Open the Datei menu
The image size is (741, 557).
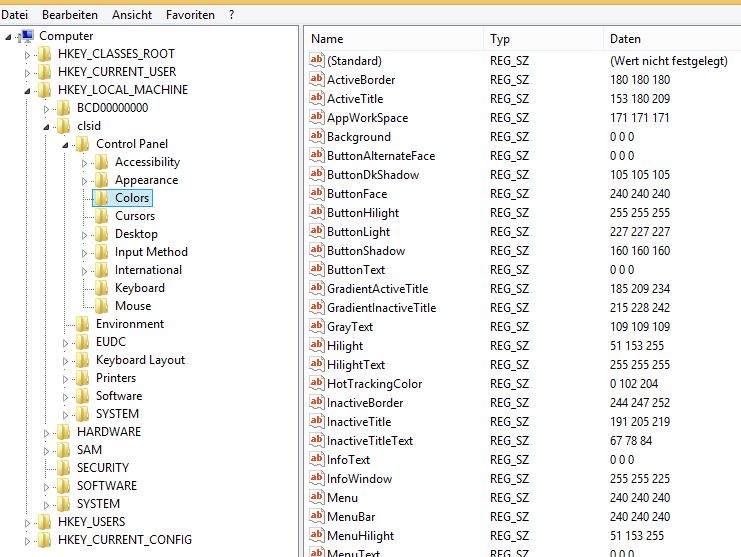click(15, 15)
